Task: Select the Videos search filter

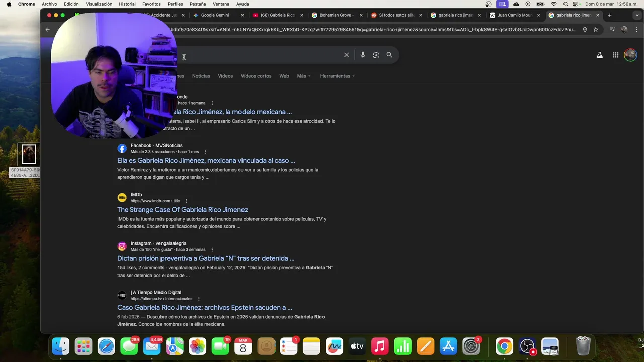Action: coord(225,76)
